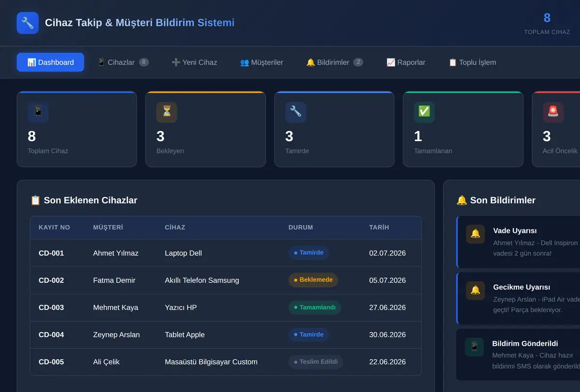Click customer name Ali Çelik
Image resolution: width=580 pixels, height=392 pixels.
[106, 362]
